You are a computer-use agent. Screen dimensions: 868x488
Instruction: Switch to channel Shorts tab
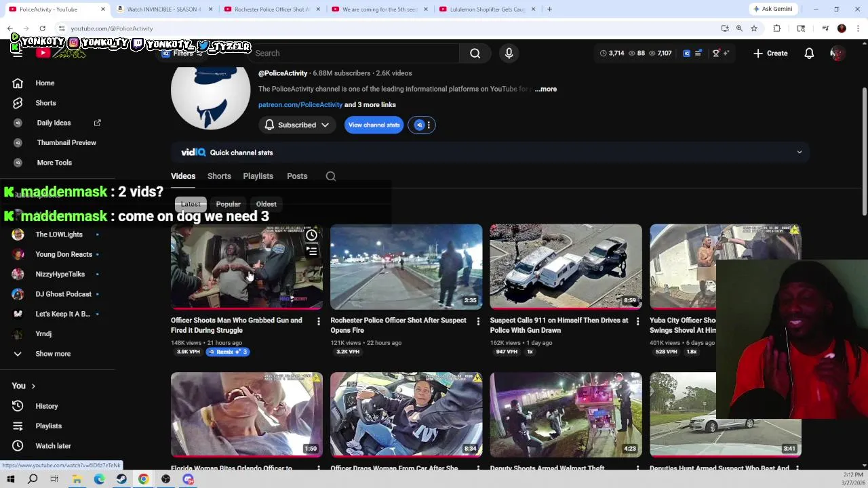tap(219, 176)
